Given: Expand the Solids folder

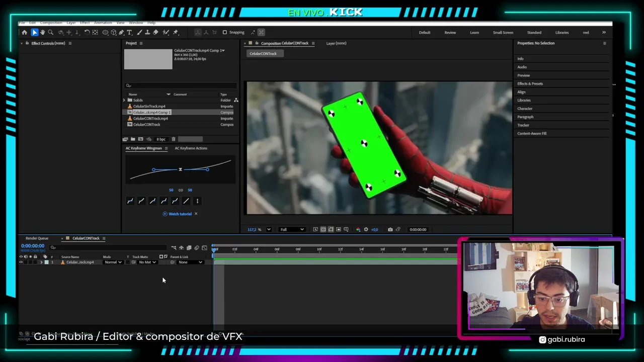Looking at the screenshot, I should click(124, 100).
